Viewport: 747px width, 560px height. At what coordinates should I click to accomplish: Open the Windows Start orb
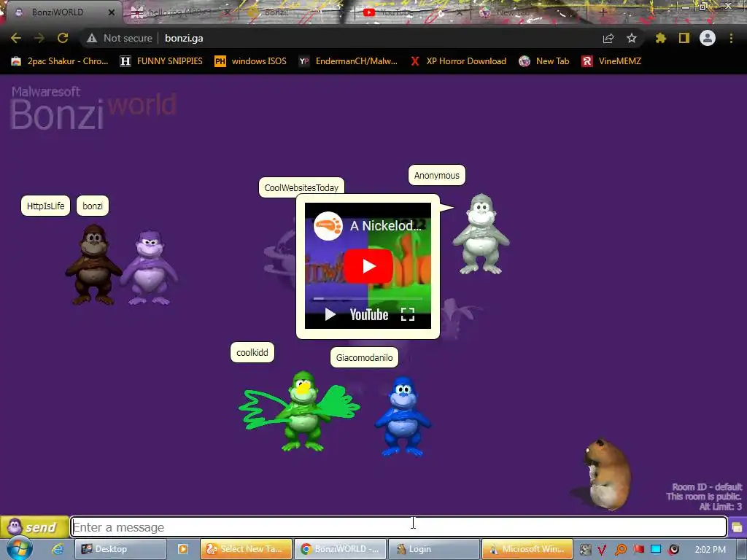19,549
